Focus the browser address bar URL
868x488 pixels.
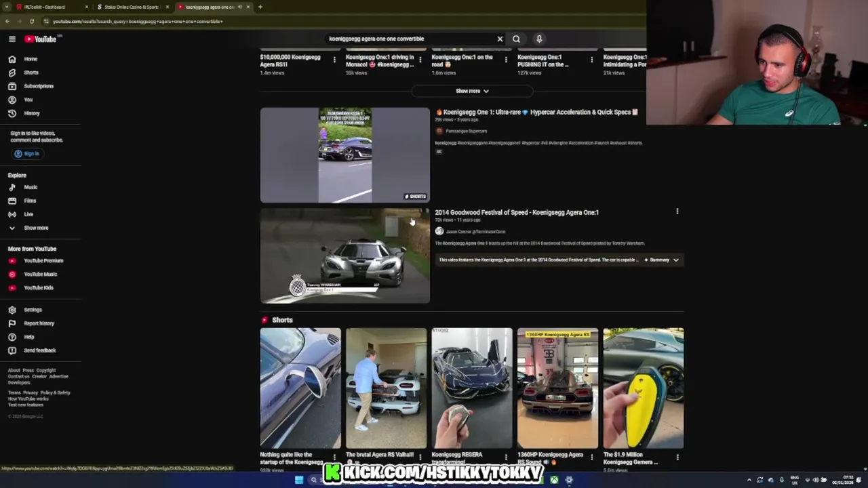138,21
